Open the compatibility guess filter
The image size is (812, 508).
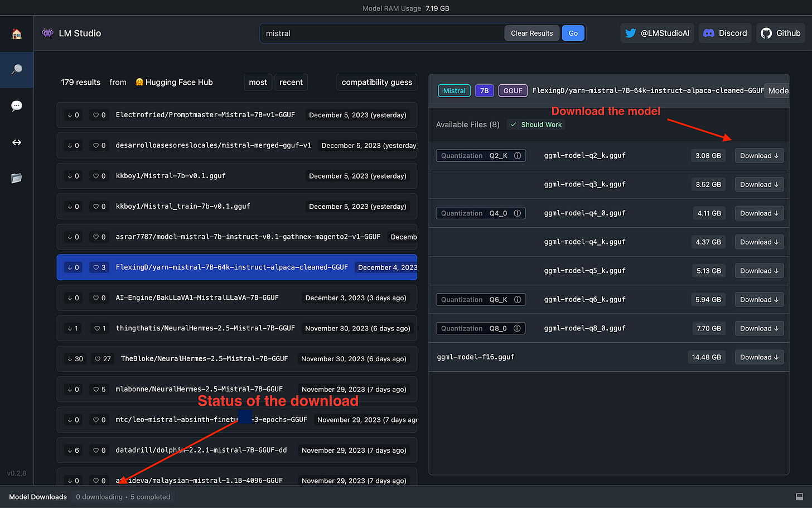pos(377,82)
